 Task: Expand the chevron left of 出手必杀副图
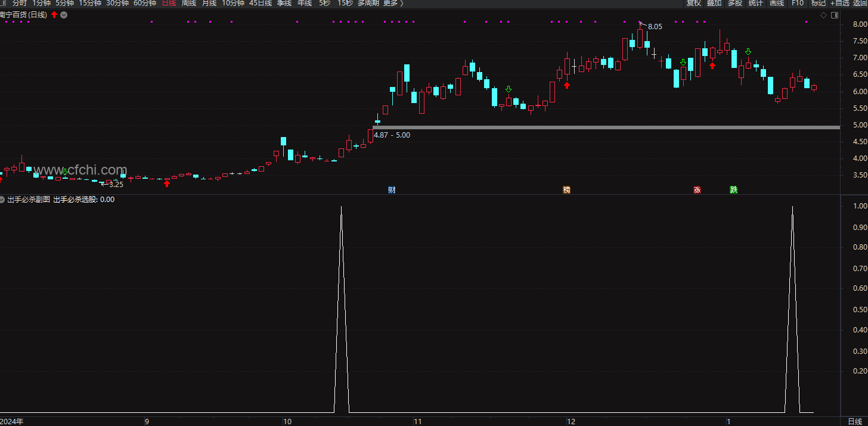[x=2, y=200]
